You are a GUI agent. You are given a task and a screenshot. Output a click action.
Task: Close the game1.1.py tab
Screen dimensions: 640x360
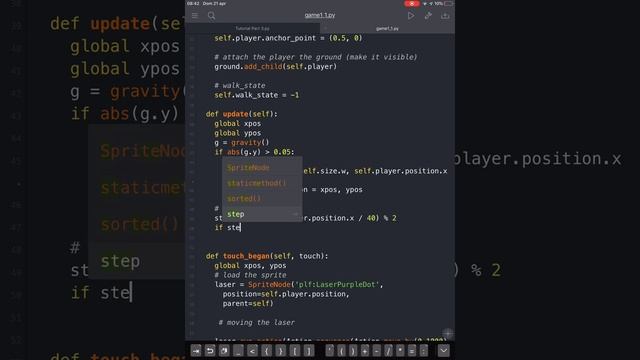(325, 29)
